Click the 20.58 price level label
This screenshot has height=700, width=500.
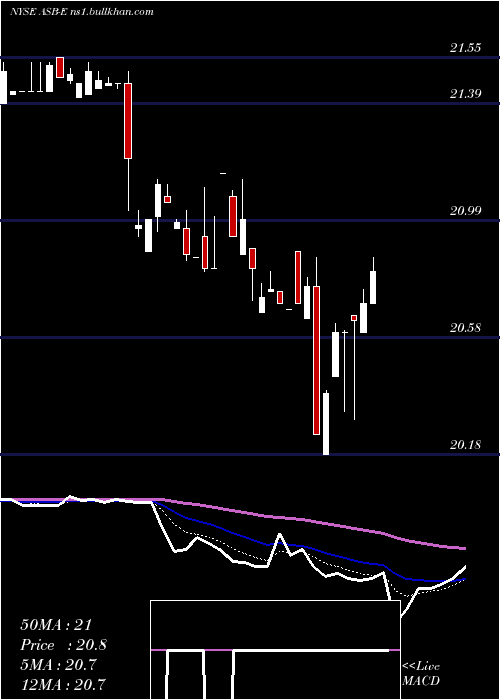[x=466, y=328]
